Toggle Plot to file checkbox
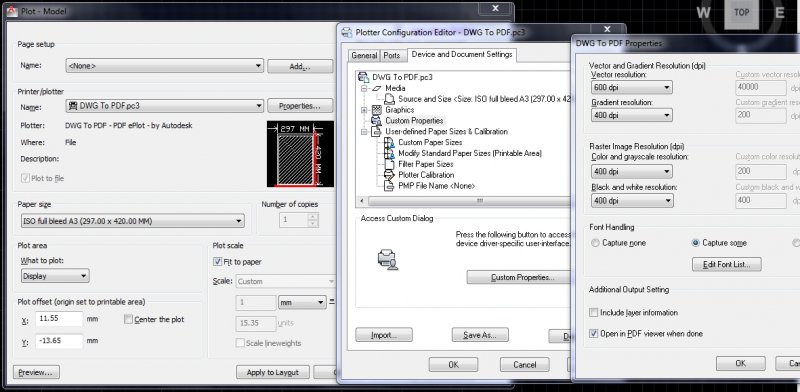This screenshot has width=800, height=392. [25, 178]
